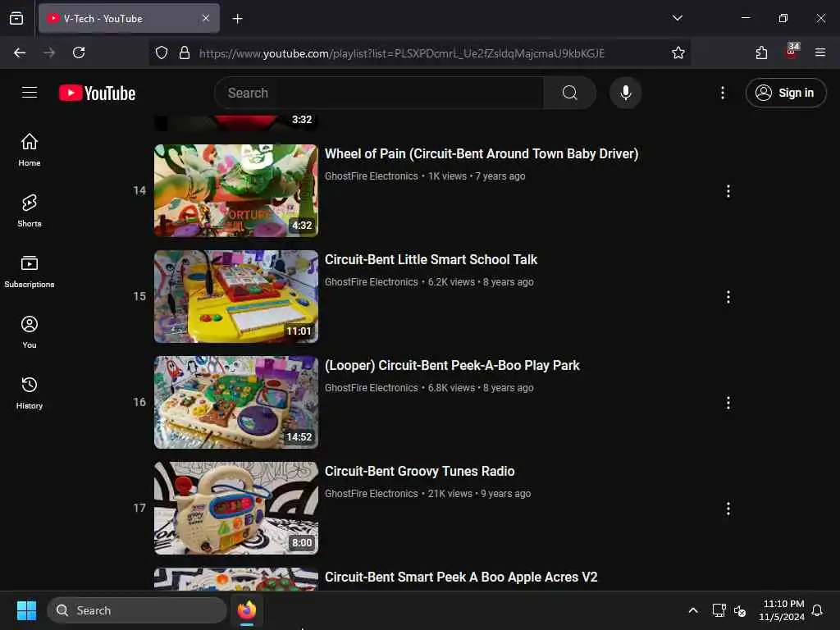
Task: Play the Wheel of Pain video thumbnail
Action: coord(236,190)
